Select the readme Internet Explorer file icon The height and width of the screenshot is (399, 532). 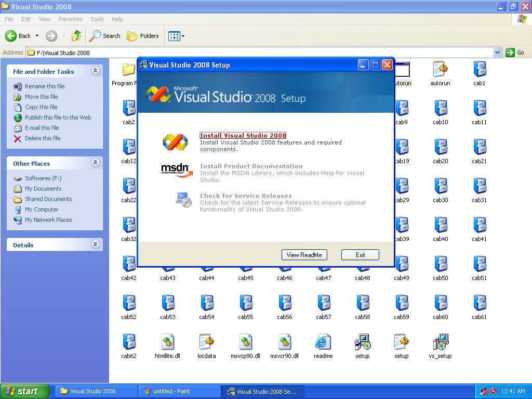tap(323, 342)
